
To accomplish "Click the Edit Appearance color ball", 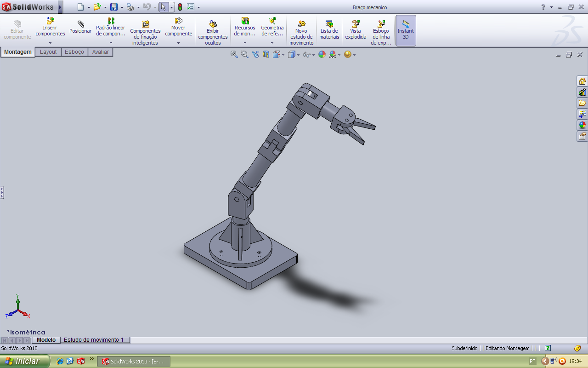I will pos(322,54).
